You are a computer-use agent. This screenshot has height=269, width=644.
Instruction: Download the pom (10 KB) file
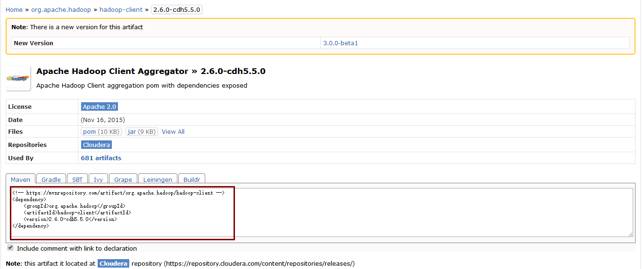point(101,132)
